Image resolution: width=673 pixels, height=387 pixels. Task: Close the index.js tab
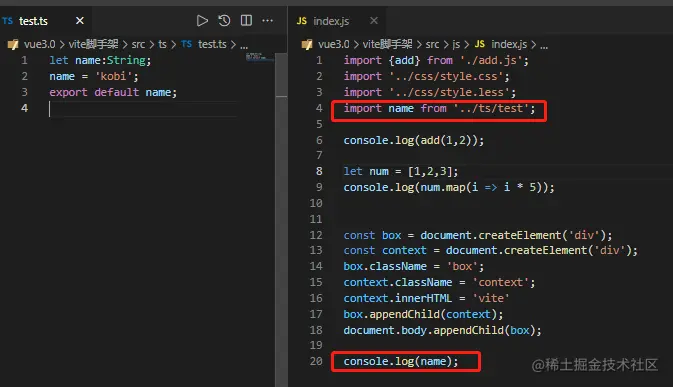tap(374, 21)
